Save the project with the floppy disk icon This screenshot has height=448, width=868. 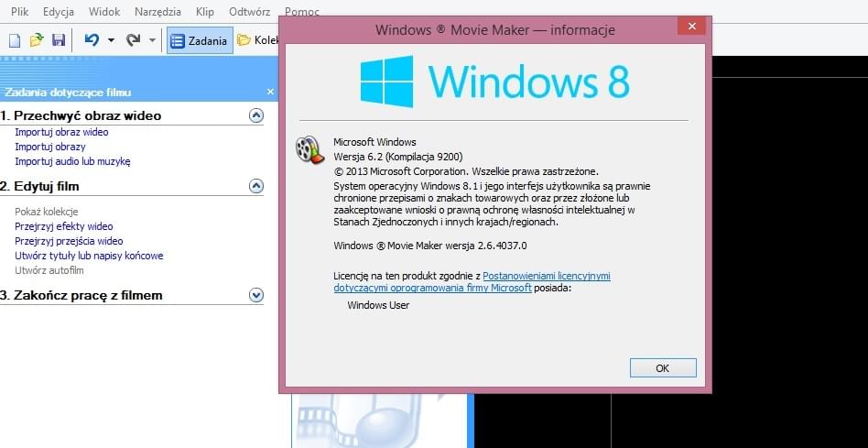59,40
